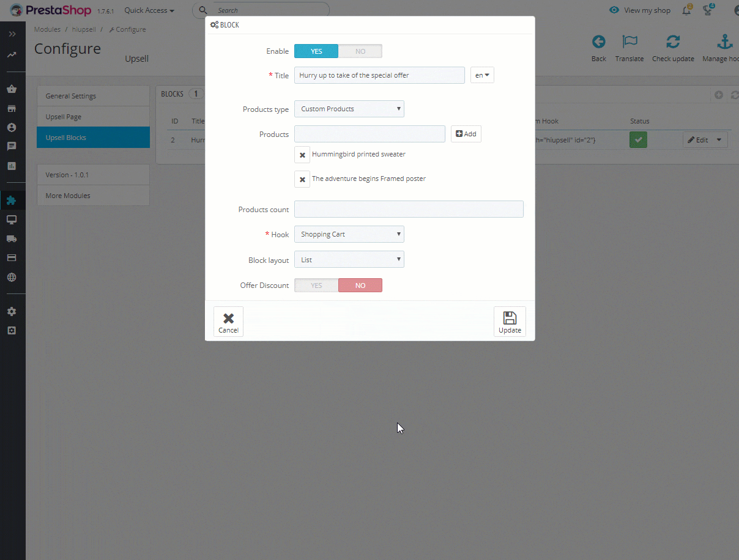
Task: Open Design via the monitor icon
Action: pyautogui.click(x=12, y=219)
